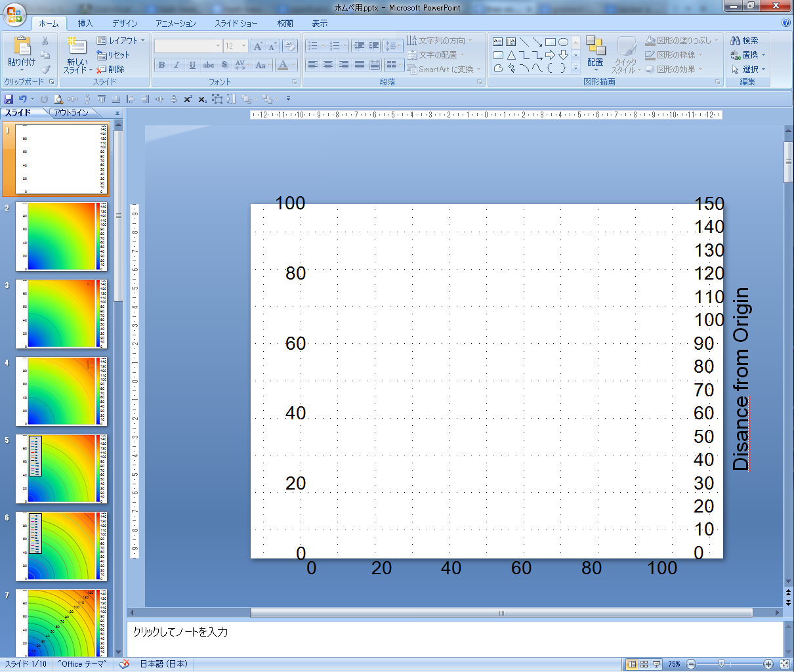This screenshot has width=794, height=672.
Task: Toggle Underline formatting button
Action: [192, 65]
